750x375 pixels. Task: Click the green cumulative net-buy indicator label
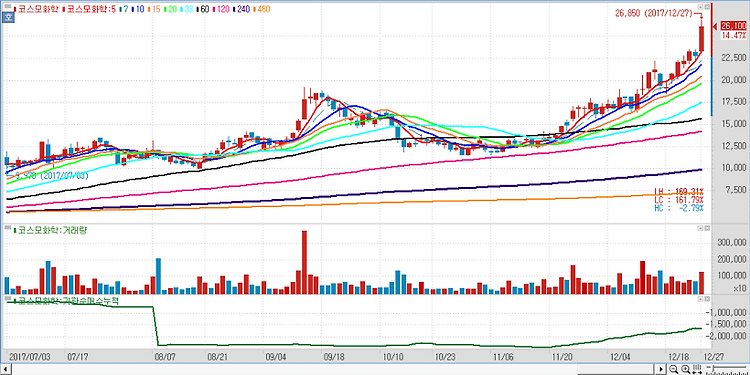(66, 300)
